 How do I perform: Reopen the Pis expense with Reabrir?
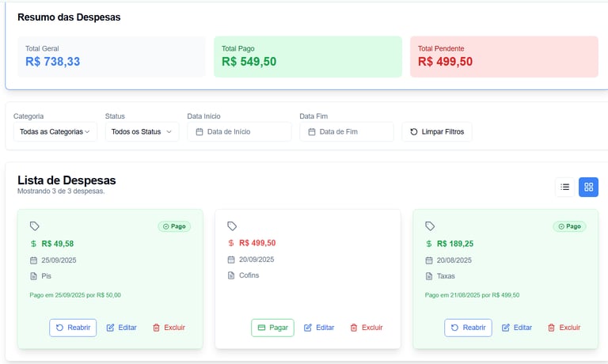[x=73, y=328]
